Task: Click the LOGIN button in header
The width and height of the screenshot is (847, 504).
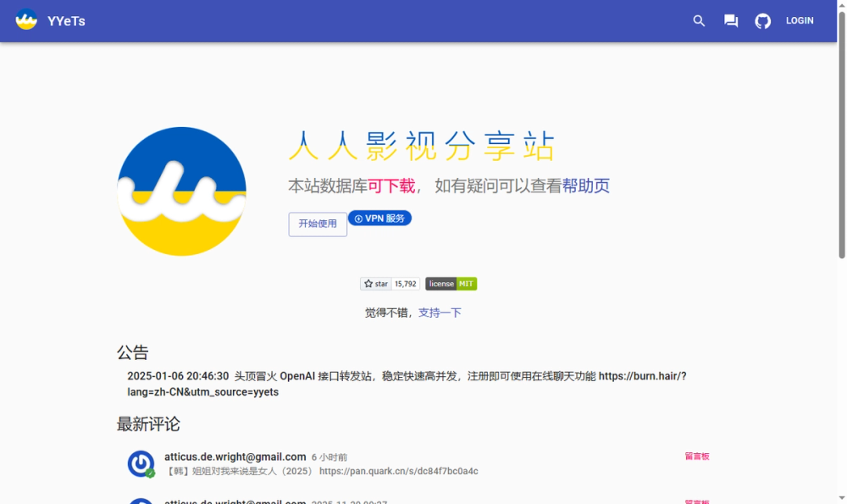Action: point(800,20)
